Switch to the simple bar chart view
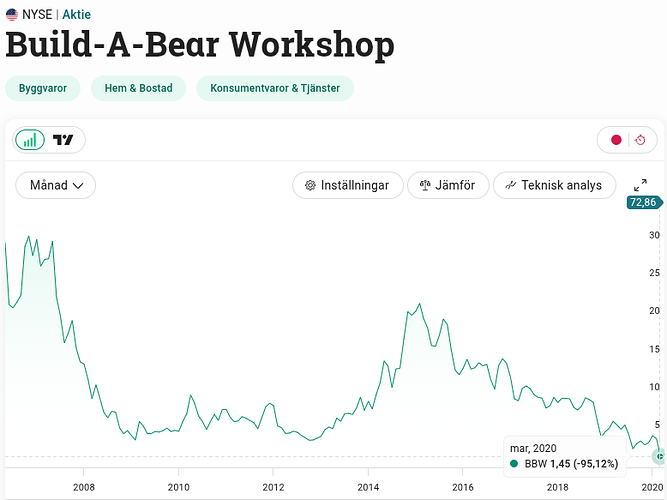 [31, 140]
